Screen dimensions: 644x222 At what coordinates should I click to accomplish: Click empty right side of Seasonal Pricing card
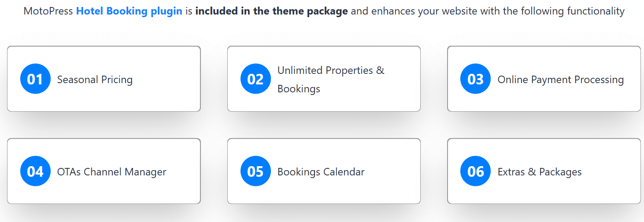pyautogui.click(x=172, y=79)
